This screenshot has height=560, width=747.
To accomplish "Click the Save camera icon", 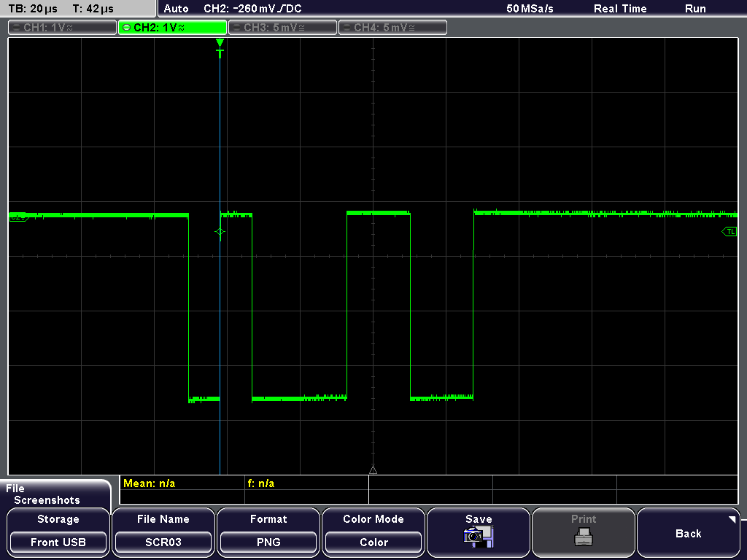I will [x=479, y=537].
